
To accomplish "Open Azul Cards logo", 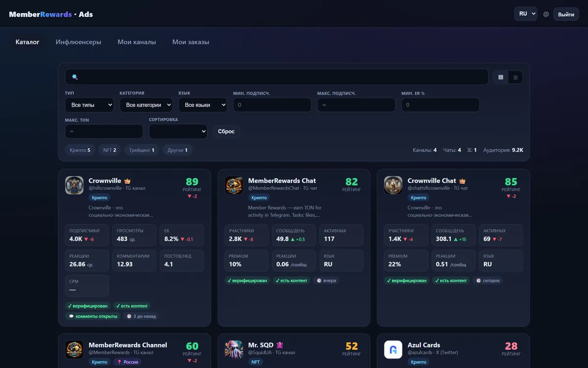I will (393, 350).
